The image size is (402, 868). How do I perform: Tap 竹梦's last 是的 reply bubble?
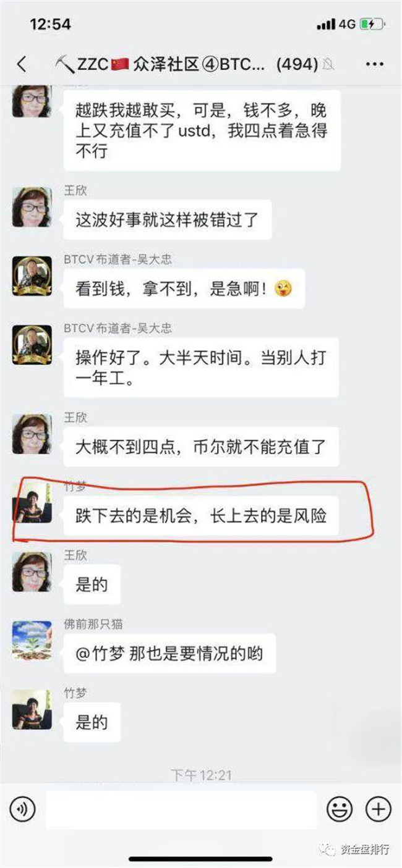[92, 722]
